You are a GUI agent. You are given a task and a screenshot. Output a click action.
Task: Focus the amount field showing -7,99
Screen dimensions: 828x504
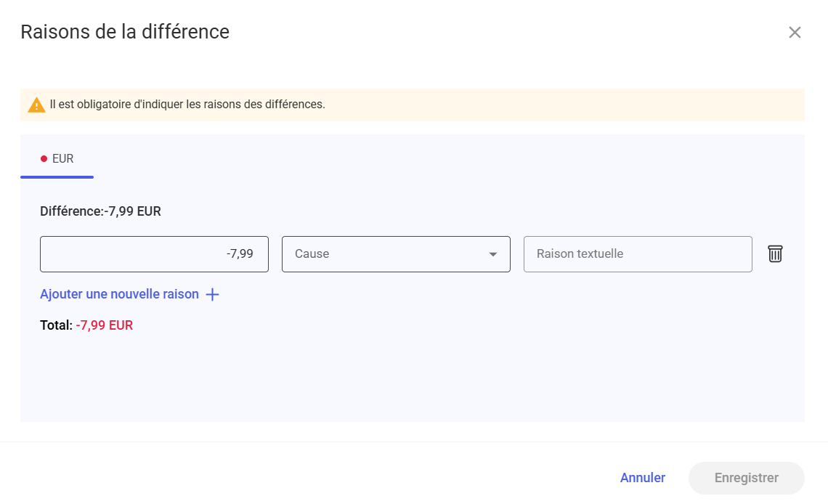point(154,254)
